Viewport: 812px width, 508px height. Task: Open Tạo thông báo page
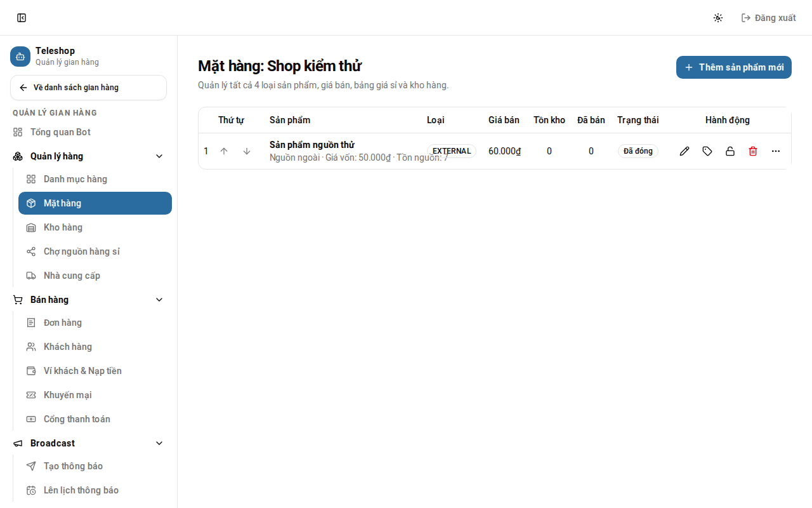[x=95, y=466]
